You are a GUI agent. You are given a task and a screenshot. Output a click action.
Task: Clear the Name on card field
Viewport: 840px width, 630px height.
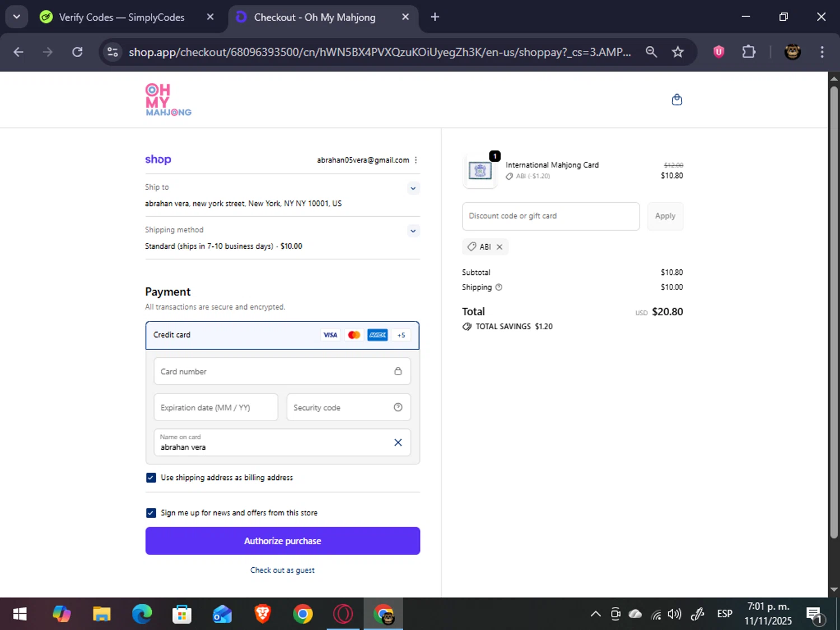pyautogui.click(x=398, y=442)
